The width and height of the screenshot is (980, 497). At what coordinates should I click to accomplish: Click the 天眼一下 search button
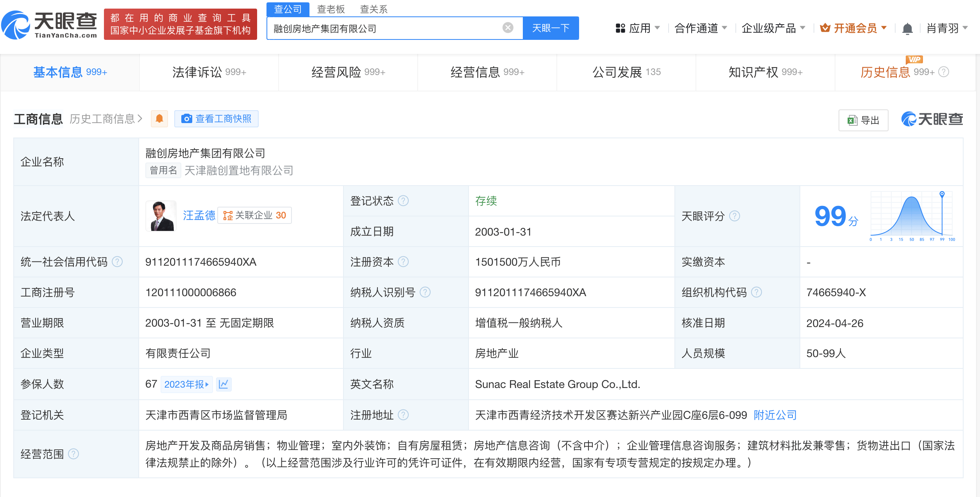tap(551, 28)
